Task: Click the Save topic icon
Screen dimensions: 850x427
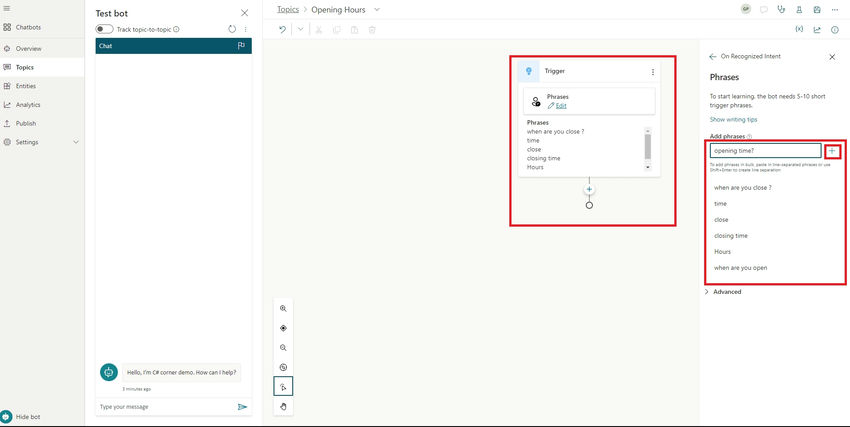Action: pyautogui.click(x=817, y=10)
